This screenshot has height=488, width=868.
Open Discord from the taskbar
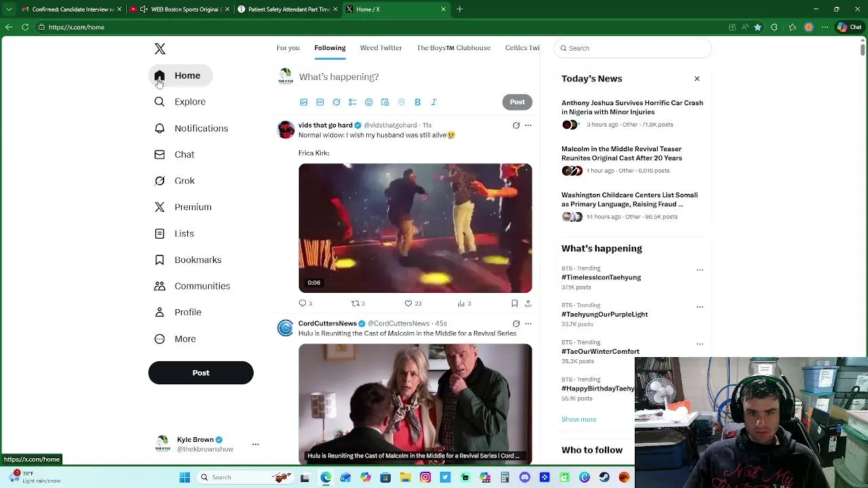click(x=524, y=478)
